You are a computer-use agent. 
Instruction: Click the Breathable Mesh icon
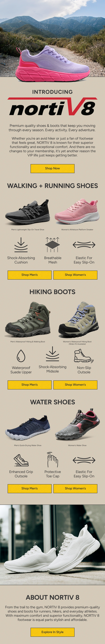coord(52,245)
